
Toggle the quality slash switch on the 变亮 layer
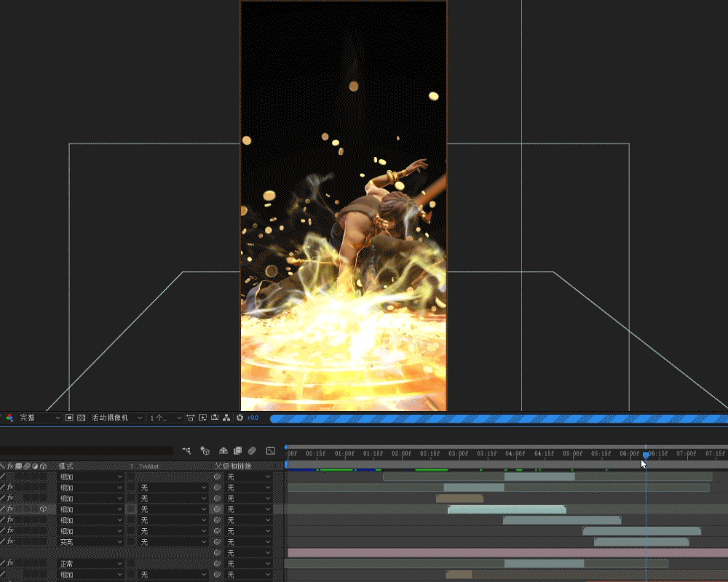[2, 541]
